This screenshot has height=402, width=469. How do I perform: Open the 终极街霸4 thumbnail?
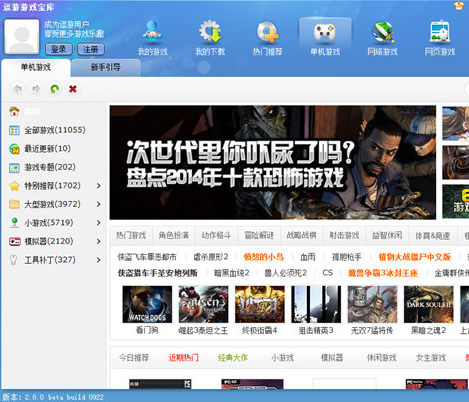point(260,304)
